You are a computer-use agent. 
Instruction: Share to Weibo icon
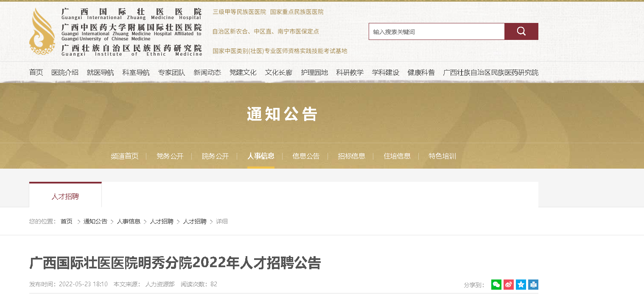point(509,285)
